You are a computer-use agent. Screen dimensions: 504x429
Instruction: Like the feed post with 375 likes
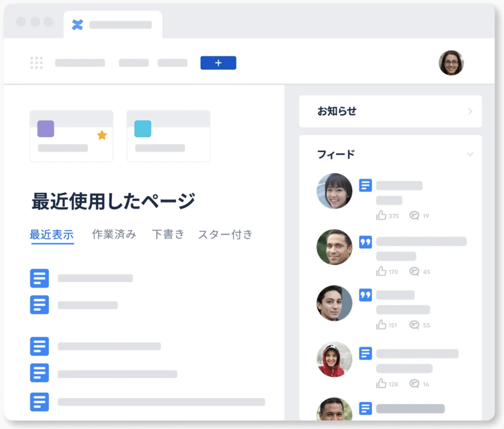point(381,215)
